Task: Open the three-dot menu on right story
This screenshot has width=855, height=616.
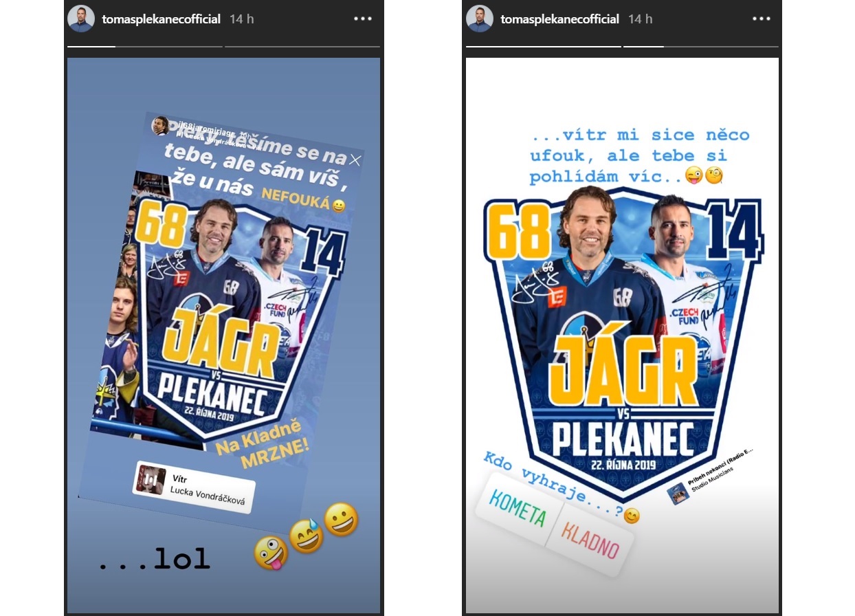Action: (762, 19)
